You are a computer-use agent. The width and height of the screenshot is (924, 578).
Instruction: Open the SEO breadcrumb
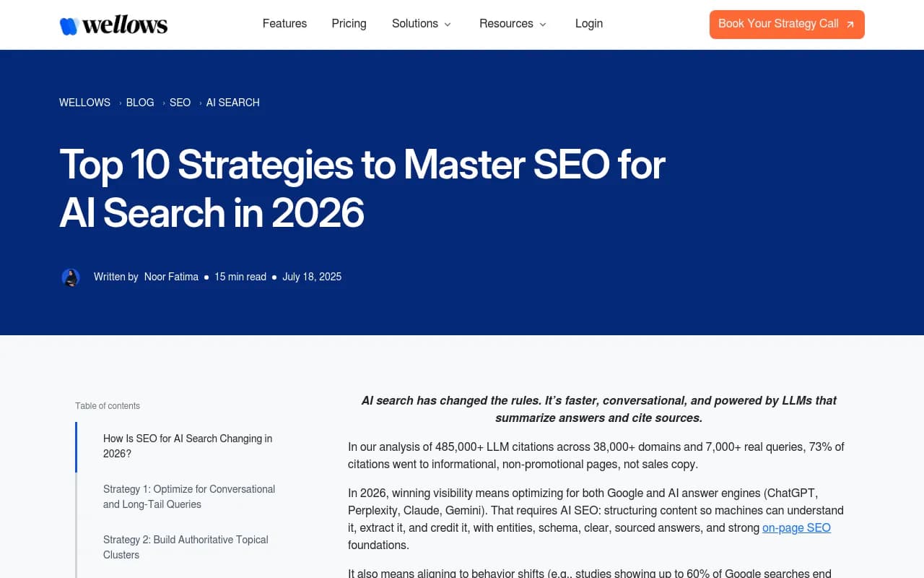(x=180, y=103)
